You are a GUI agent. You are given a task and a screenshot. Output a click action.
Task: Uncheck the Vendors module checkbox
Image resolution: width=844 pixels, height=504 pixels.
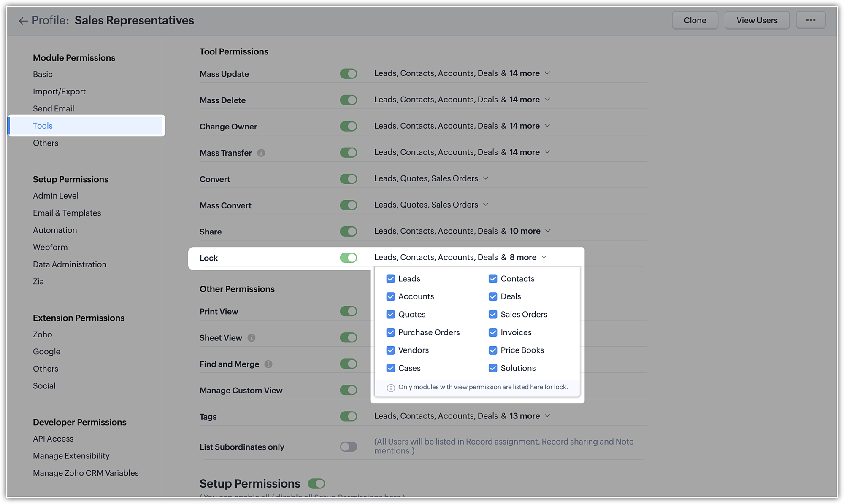tap(390, 350)
